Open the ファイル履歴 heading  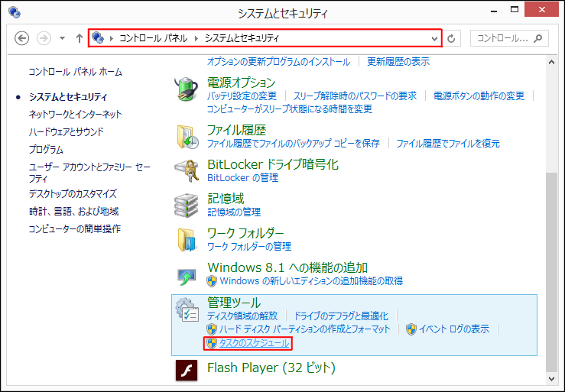(237, 130)
